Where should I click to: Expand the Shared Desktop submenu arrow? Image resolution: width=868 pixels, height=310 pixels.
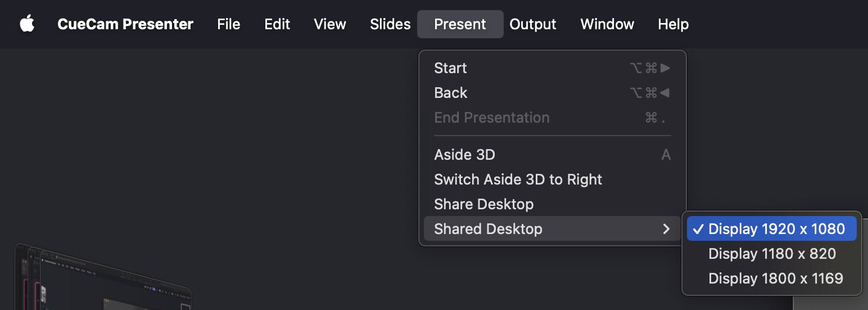(x=666, y=229)
